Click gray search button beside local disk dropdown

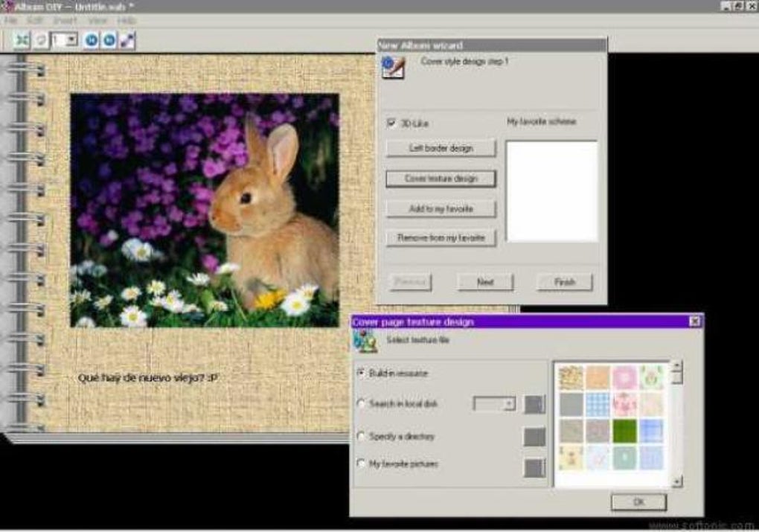pyautogui.click(x=534, y=404)
